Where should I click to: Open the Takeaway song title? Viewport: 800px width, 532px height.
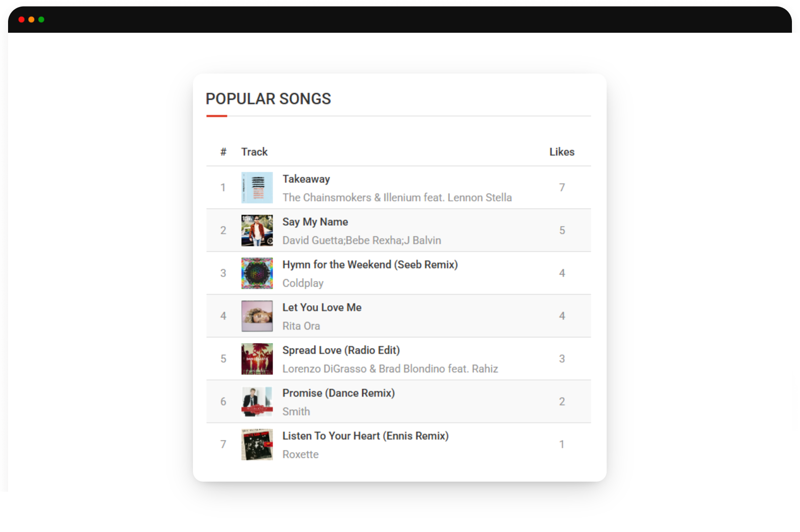pos(306,179)
